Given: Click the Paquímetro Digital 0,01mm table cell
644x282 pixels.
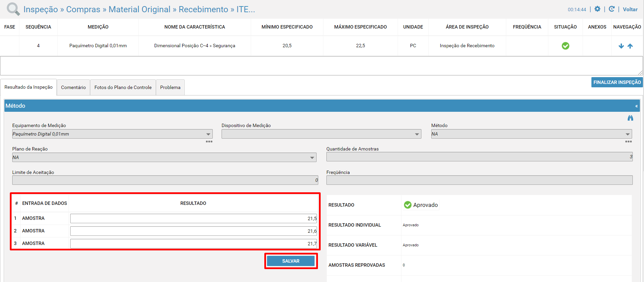Looking at the screenshot, I should pos(98,46).
